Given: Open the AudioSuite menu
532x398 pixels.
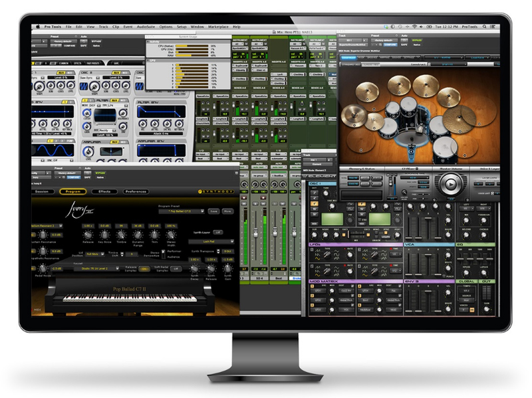Looking at the screenshot, I should 146,27.
